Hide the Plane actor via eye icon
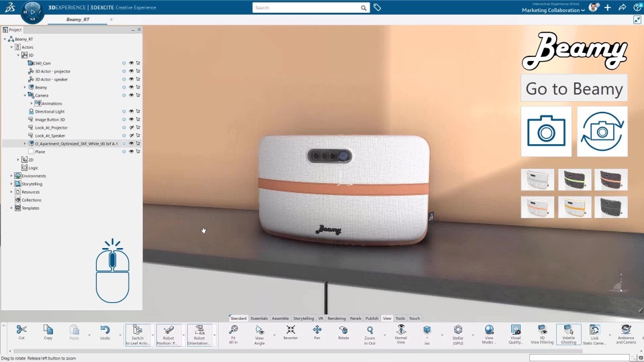 point(131,152)
